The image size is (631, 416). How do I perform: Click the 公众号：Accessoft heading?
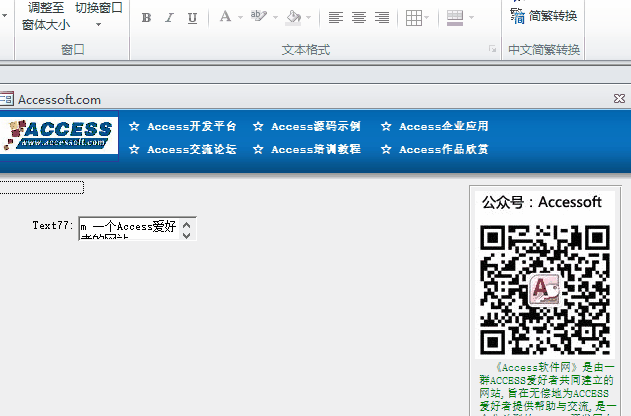[542, 202]
